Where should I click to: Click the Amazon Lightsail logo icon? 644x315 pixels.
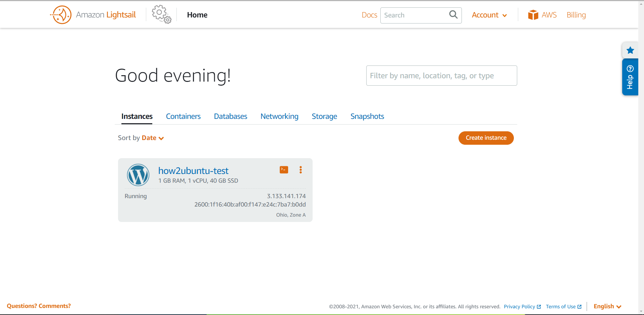pyautogui.click(x=61, y=15)
